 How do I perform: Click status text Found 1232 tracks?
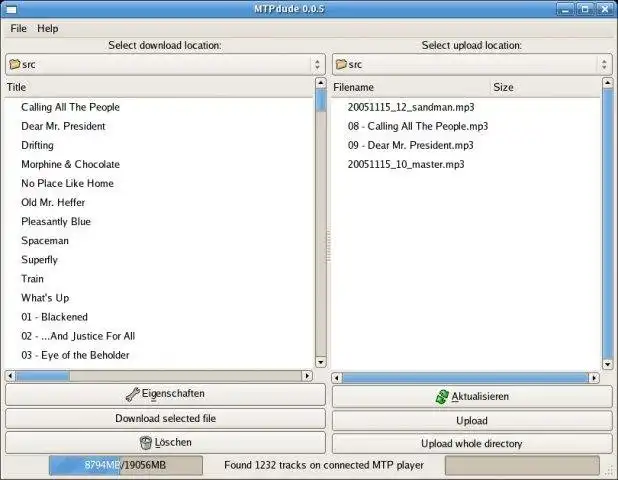coord(324,465)
